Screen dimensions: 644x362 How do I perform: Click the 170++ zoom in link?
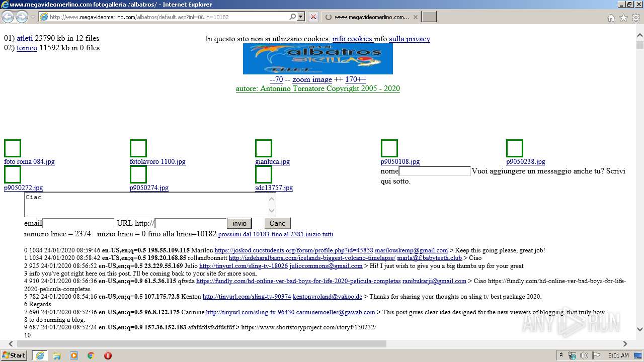(356, 79)
